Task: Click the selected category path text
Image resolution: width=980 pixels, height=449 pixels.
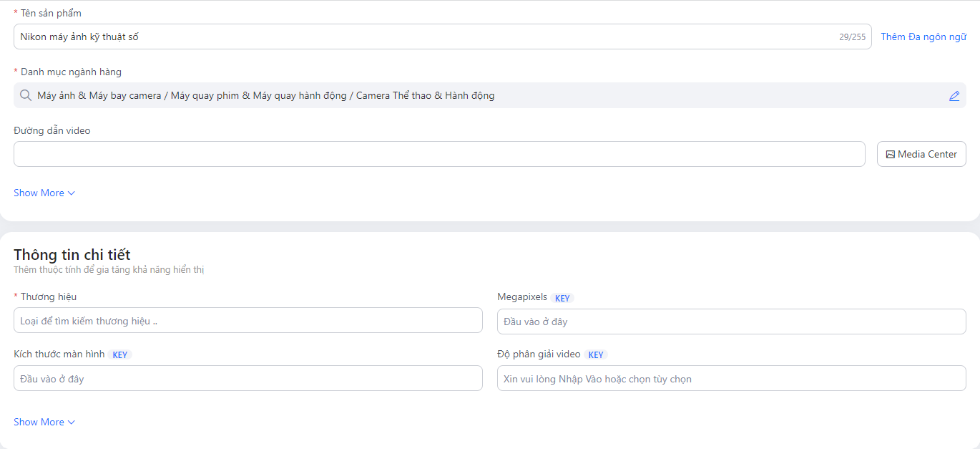Action: (265, 95)
